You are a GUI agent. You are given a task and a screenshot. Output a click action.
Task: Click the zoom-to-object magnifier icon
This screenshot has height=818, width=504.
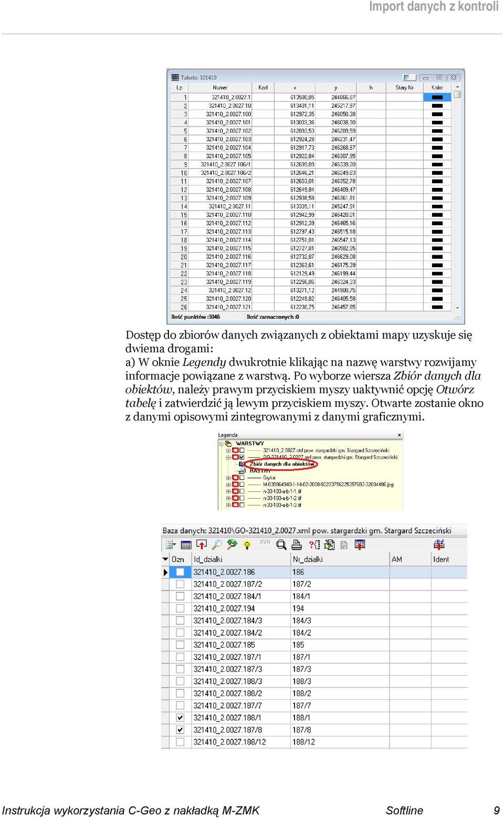pos(281,545)
